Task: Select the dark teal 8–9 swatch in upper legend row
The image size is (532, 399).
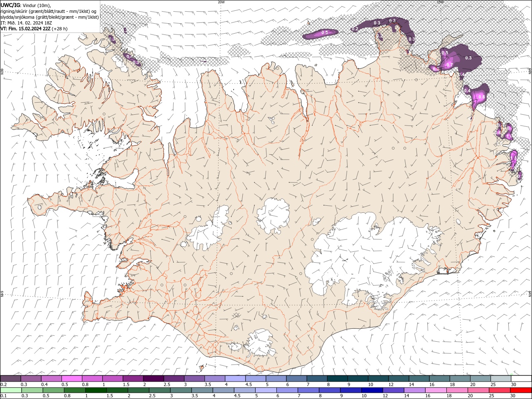Action: coord(337,378)
